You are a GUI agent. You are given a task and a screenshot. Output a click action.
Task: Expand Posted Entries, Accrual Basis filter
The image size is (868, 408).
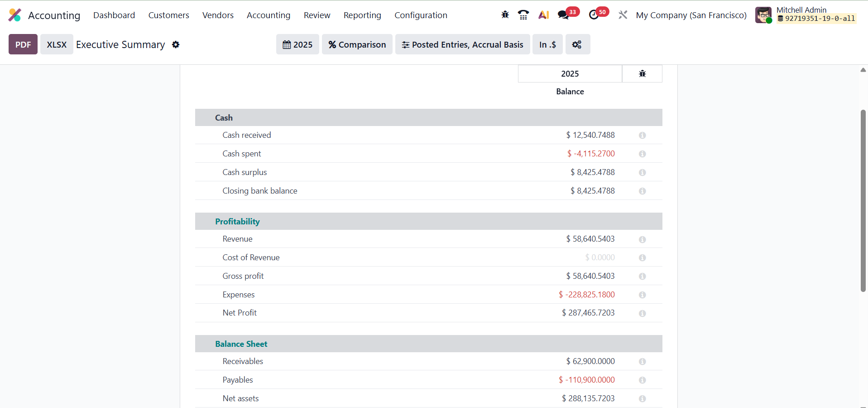point(462,44)
